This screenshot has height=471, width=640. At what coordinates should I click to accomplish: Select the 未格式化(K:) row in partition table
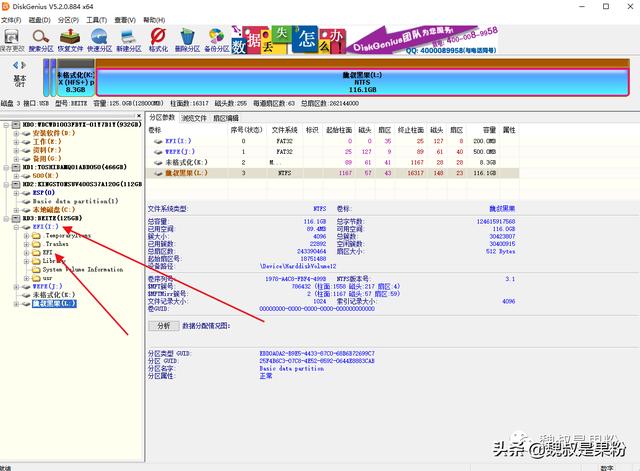333,162
